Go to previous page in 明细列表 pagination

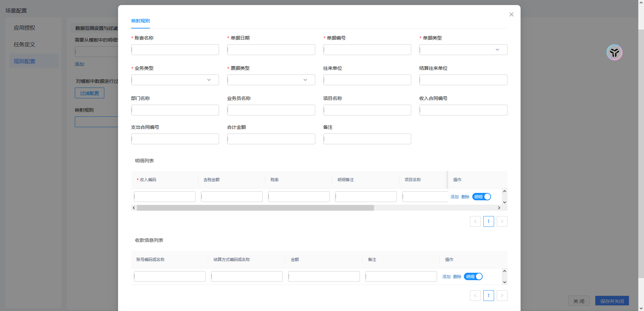pyautogui.click(x=475, y=221)
